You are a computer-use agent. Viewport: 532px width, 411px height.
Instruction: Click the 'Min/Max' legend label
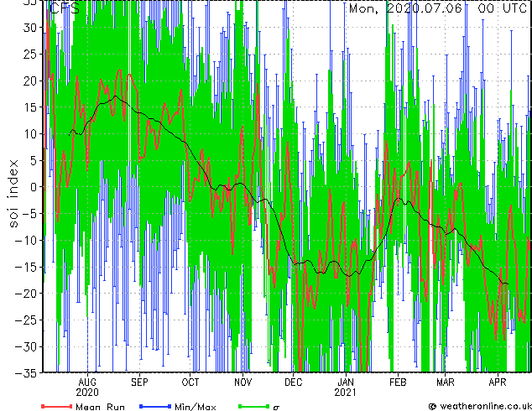[x=195, y=407]
